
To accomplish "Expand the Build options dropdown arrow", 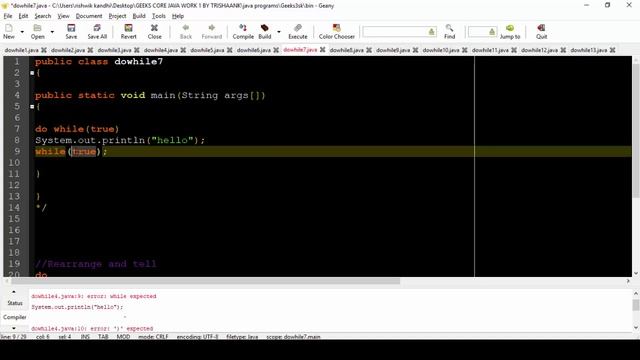I will pyautogui.click(x=279, y=32).
